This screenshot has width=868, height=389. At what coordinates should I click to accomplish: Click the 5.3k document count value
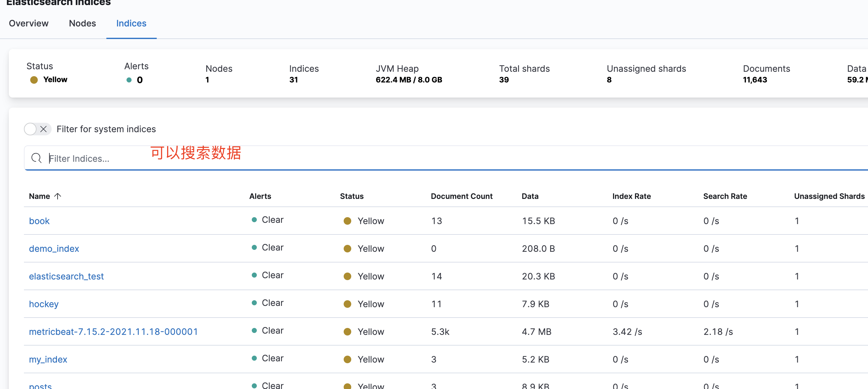coord(440,332)
